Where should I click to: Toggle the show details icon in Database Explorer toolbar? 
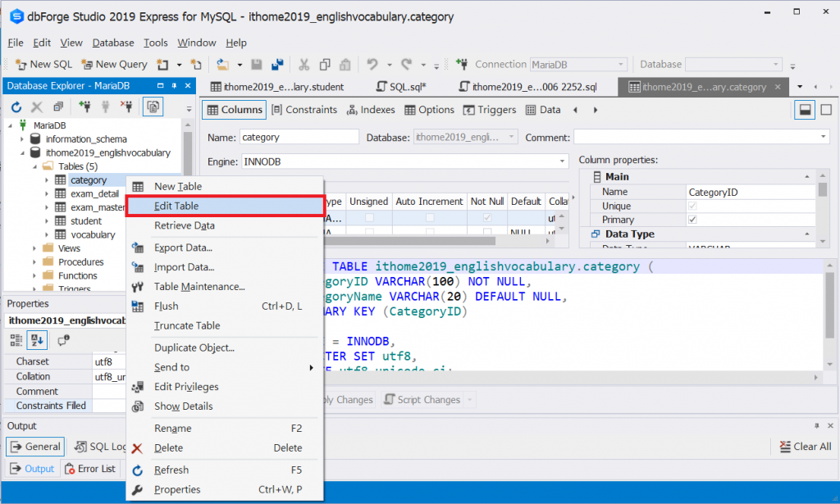(x=153, y=107)
